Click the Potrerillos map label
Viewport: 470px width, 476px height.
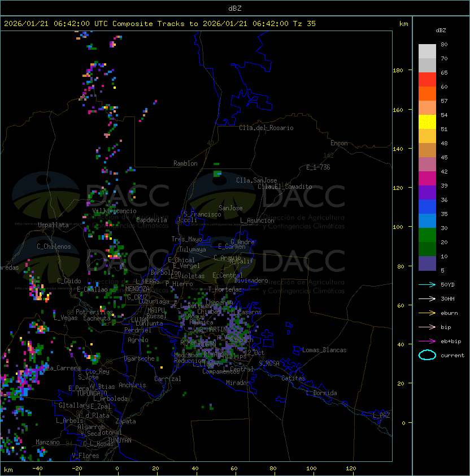click(94, 312)
